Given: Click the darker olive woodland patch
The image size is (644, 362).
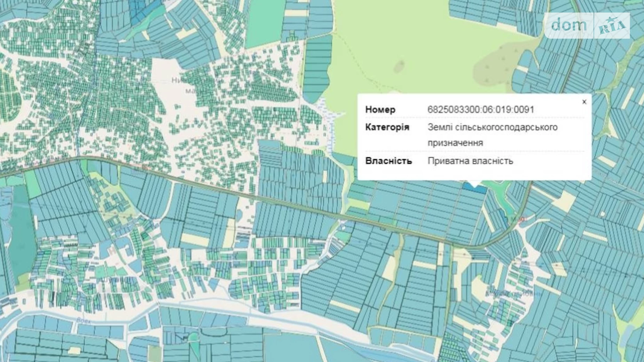Looking at the screenshot, I should tap(498, 66).
